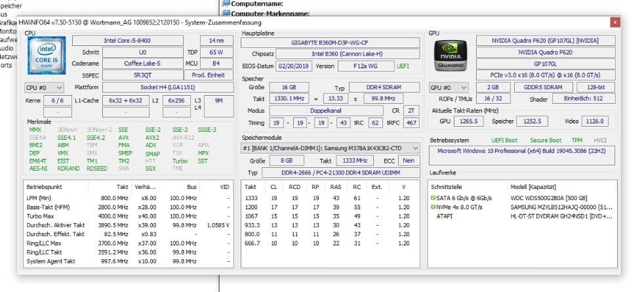This screenshot has width=644, height=292.
Task: Click the TPM indicator
Action: (x=577, y=140)
